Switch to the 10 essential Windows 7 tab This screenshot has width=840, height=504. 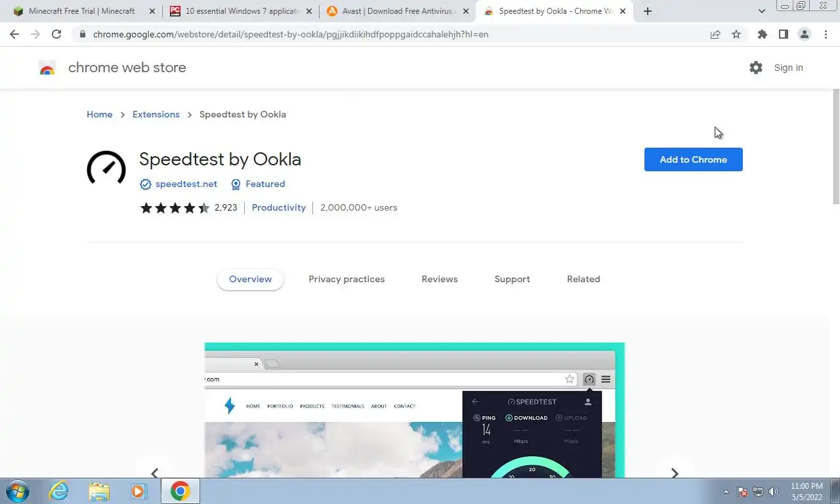[240, 11]
